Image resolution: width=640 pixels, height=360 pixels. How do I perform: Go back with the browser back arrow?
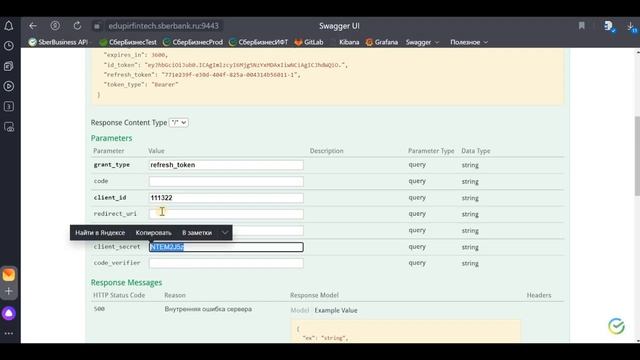tap(33, 26)
